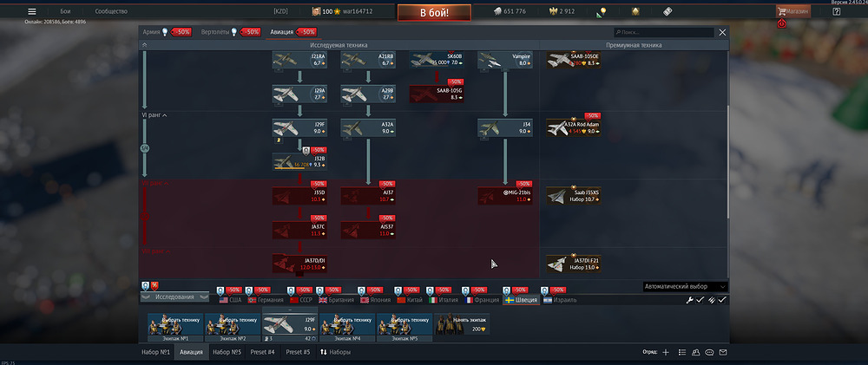Screen dimensions: 868x365
Task: Select the SAAB-105G aircraft card
Action: coord(437,94)
